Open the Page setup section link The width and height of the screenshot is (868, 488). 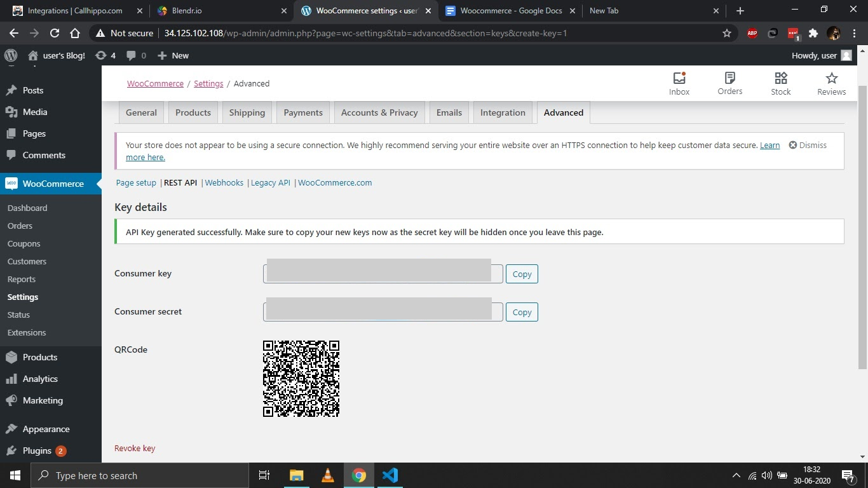136,182
